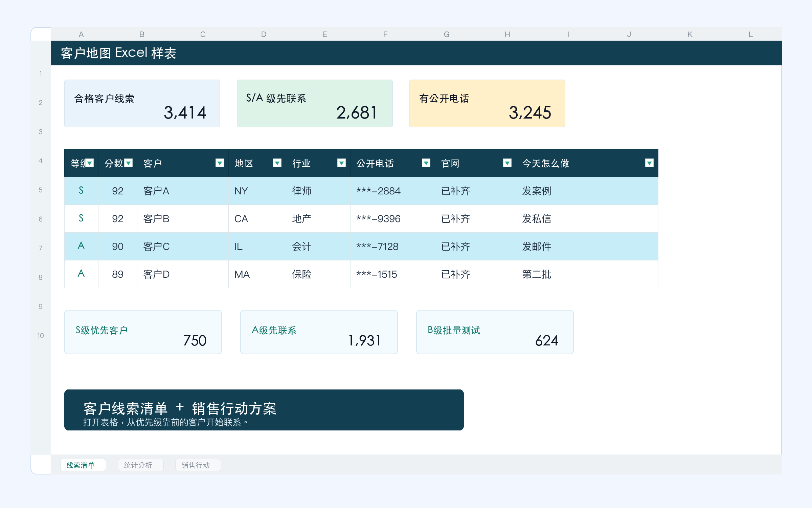Select the grade S cell in 客户A row
Image resolution: width=812 pixels, height=508 pixels.
(x=81, y=191)
